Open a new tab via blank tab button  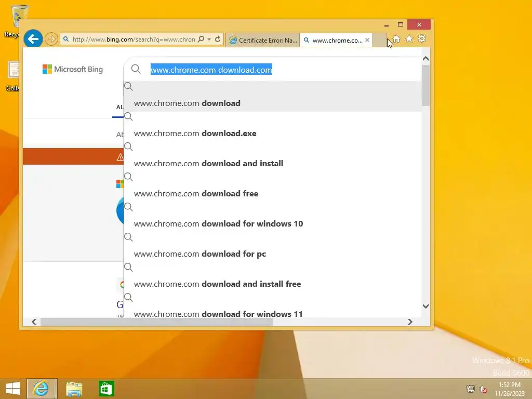coord(380,40)
